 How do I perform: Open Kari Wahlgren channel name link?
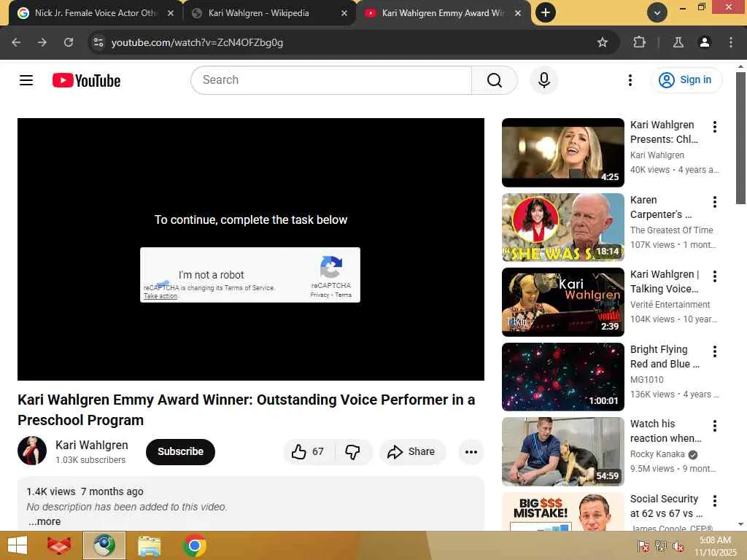click(92, 445)
